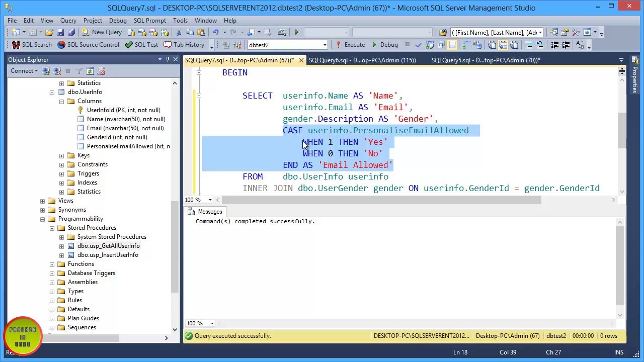644x362 pixels.
Task: Undo the last edit
Action: click(x=215, y=32)
